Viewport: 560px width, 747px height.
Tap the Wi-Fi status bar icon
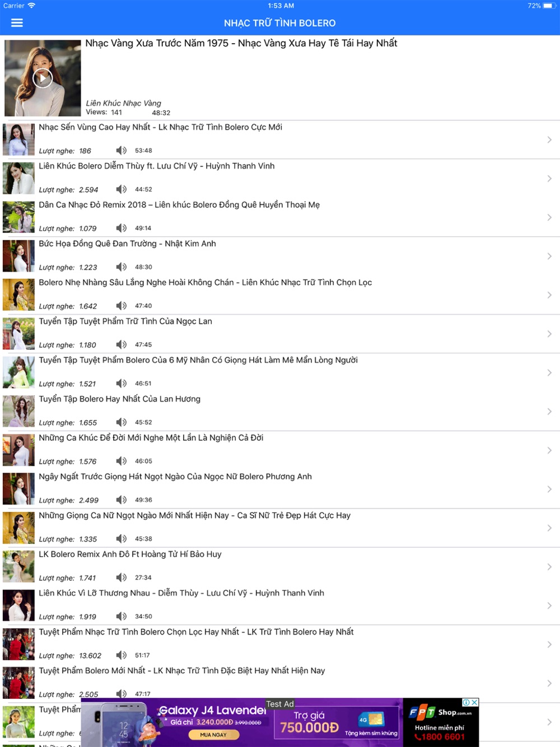coord(31,6)
